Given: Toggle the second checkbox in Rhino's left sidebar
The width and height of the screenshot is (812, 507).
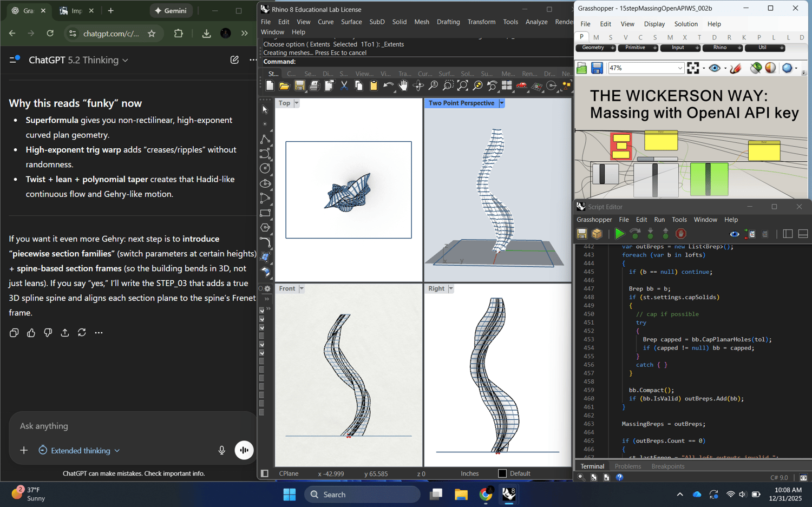Looking at the screenshot, I should (x=262, y=319).
